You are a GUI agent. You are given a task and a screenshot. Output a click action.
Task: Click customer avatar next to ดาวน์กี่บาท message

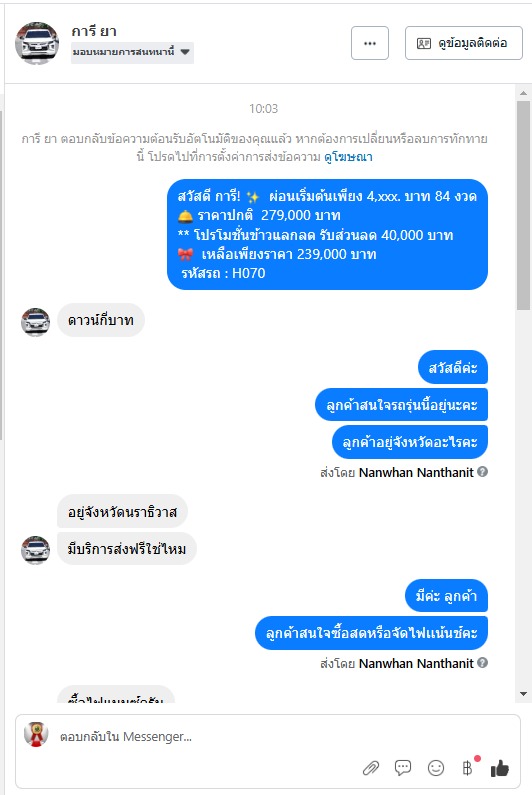pyautogui.click(x=36, y=321)
